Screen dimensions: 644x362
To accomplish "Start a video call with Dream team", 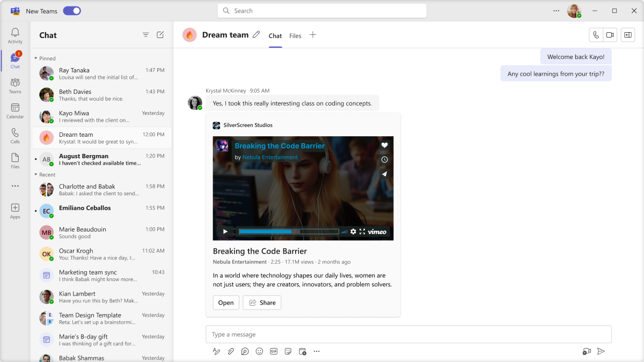I will pyautogui.click(x=610, y=35).
